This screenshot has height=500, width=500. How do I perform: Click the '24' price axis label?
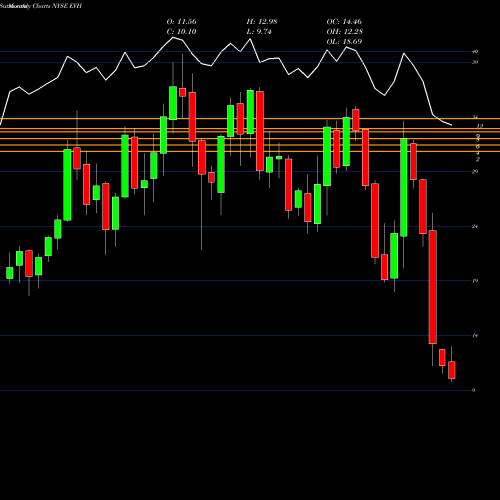tap(475, 227)
